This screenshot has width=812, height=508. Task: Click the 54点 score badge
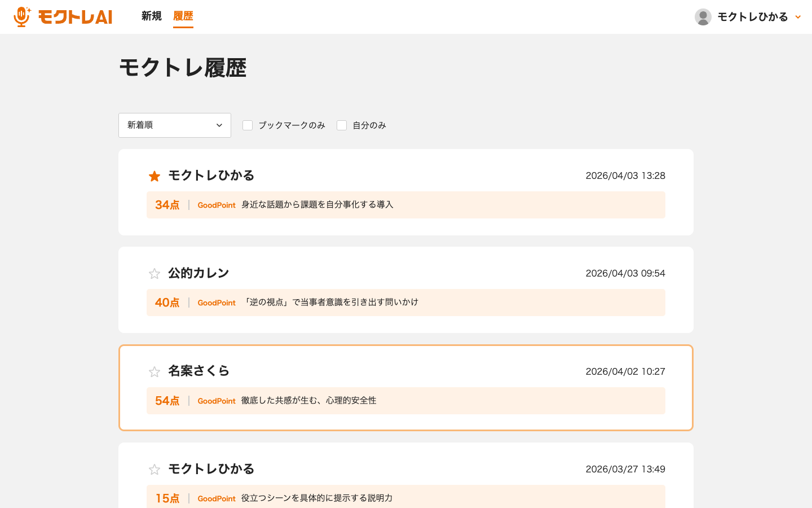point(167,400)
